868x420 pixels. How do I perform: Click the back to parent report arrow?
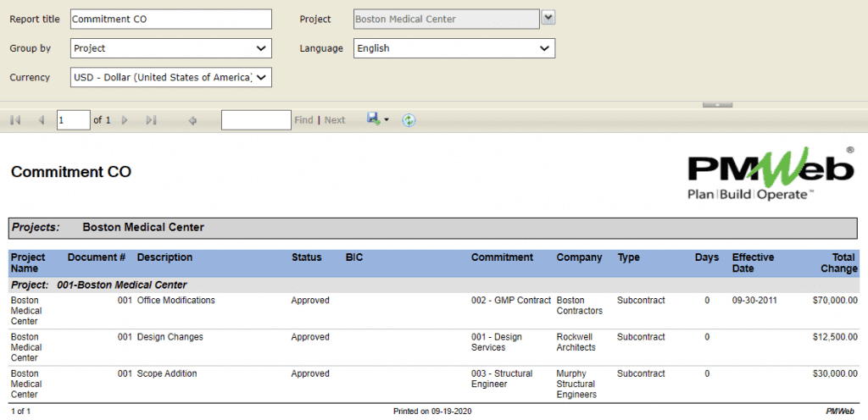coord(192,120)
